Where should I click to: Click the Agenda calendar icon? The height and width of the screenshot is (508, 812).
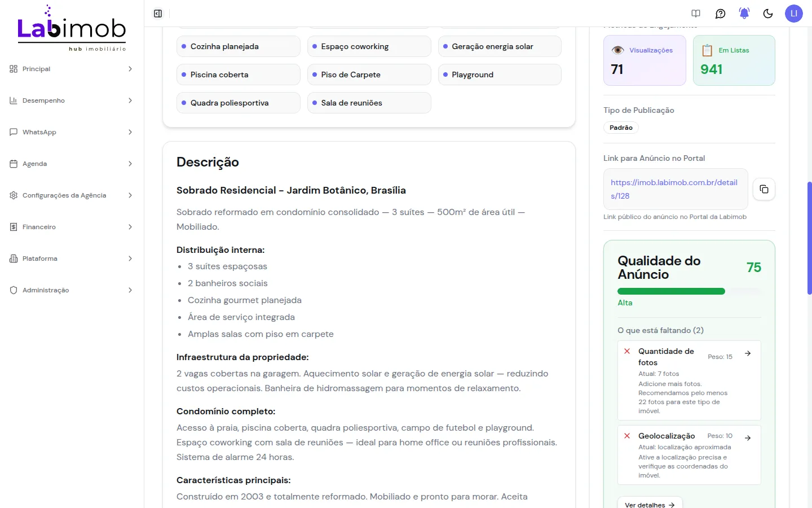pyautogui.click(x=14, y=164)
